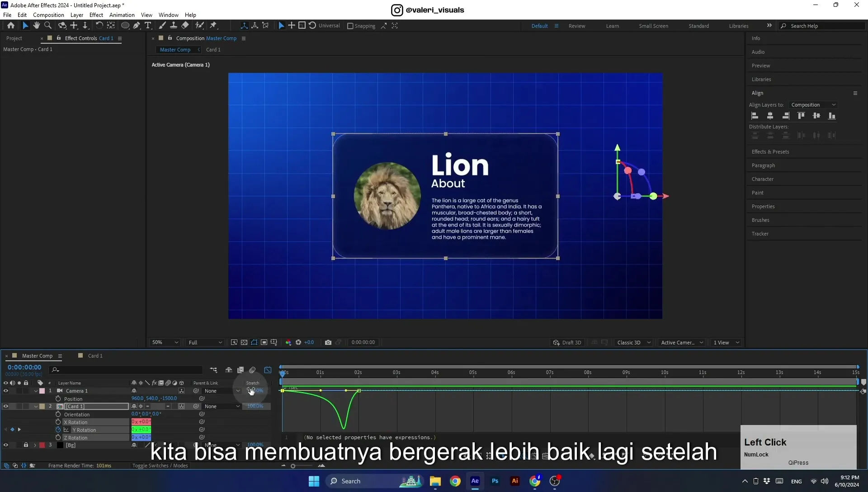Hide the Bg layer
The height and width of the screenshot is (492, 868).
pos(6,445)
